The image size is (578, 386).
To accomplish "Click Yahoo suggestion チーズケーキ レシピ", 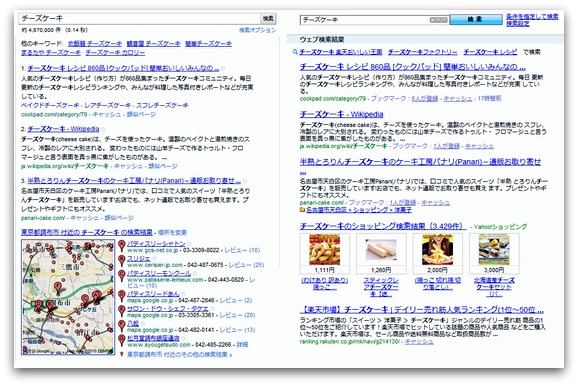I will [x=490, y=52].
